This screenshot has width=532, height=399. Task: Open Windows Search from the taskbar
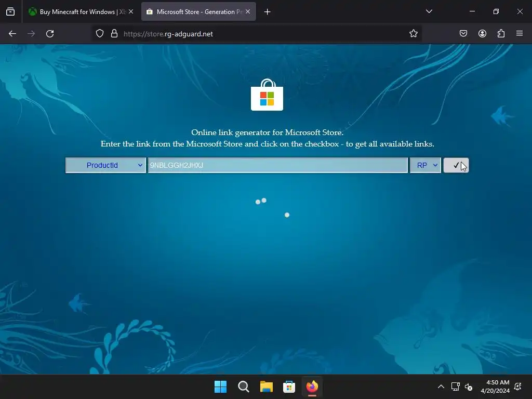pyautogui.click(x=244, y=387)
